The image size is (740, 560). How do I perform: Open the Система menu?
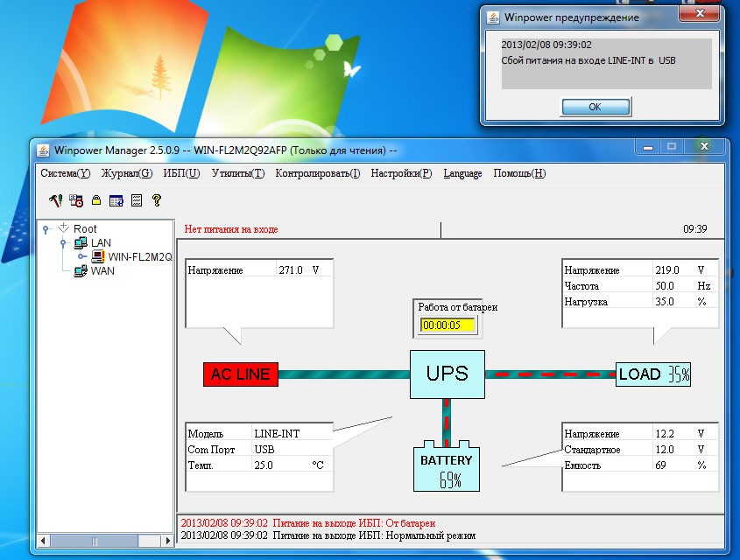point(65,173)
